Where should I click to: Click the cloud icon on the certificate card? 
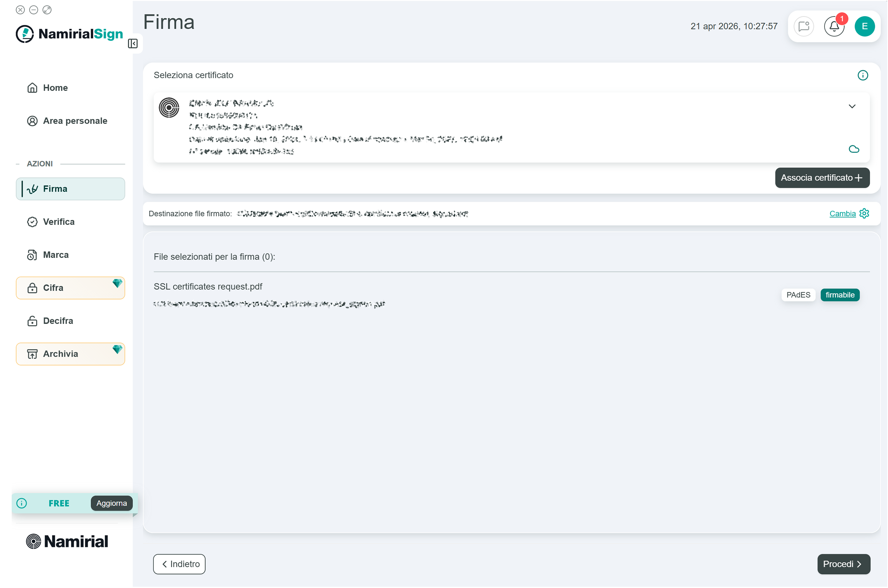[855, 149]
